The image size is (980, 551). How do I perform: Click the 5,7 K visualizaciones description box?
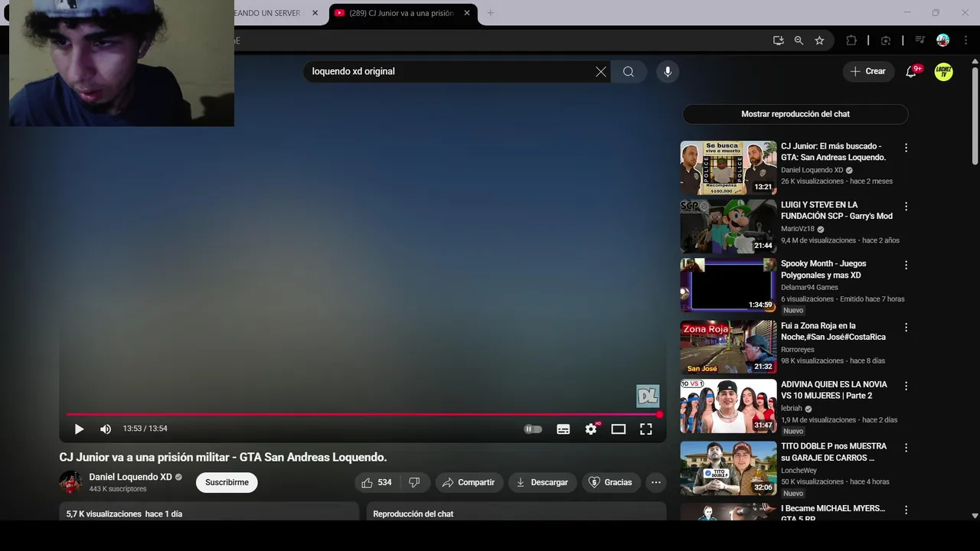click(x=209, y=512)
